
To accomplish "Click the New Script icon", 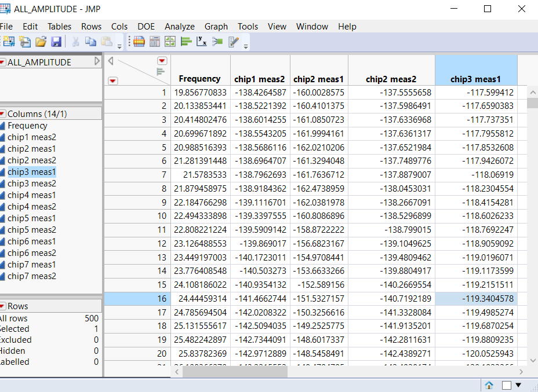I will point(25,42).
